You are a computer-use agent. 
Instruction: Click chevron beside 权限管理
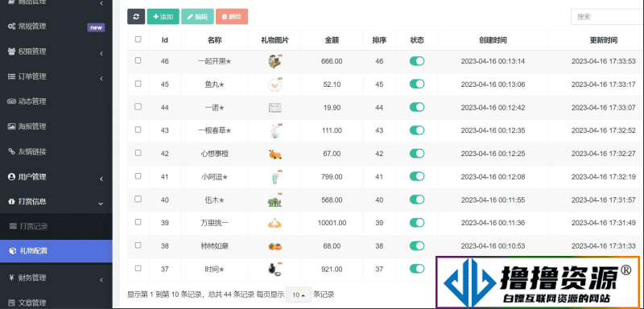101,53
